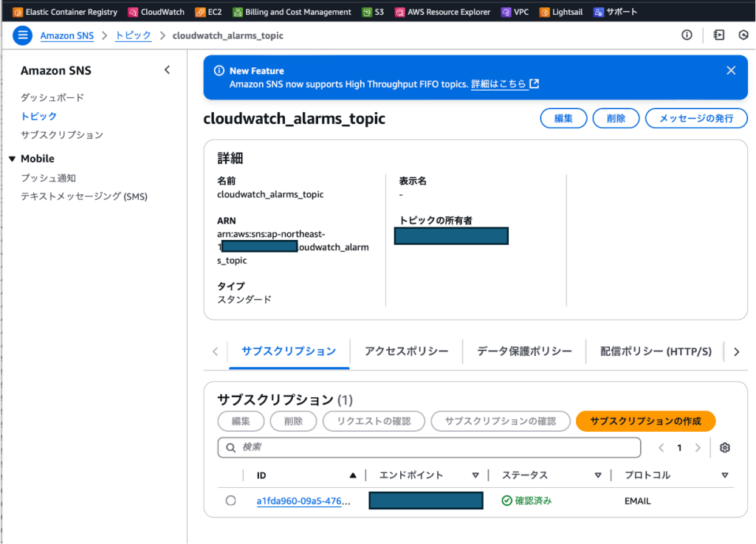Viewport: 756px width, 544px height.
Task: Click the EMAIL protocol cell
Action: (637, 501)
